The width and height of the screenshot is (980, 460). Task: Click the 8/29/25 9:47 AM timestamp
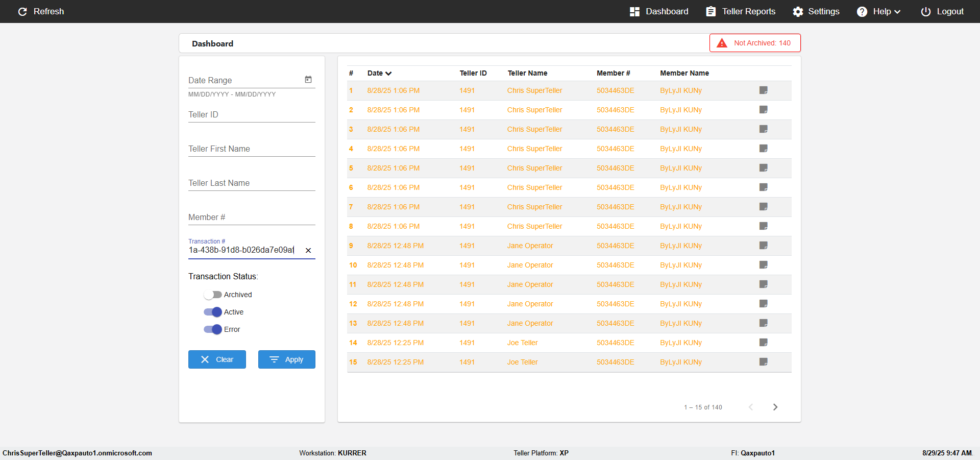(947, 453)
